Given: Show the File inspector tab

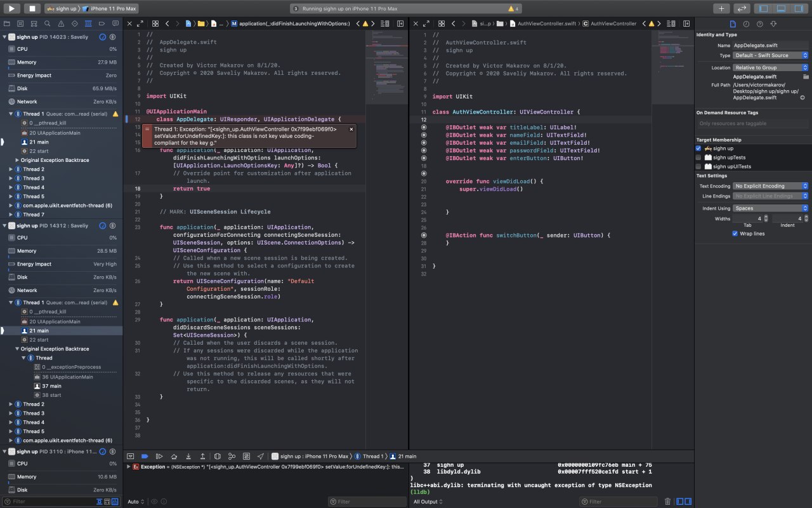Looking at the screenshot, I should [733, 23].
